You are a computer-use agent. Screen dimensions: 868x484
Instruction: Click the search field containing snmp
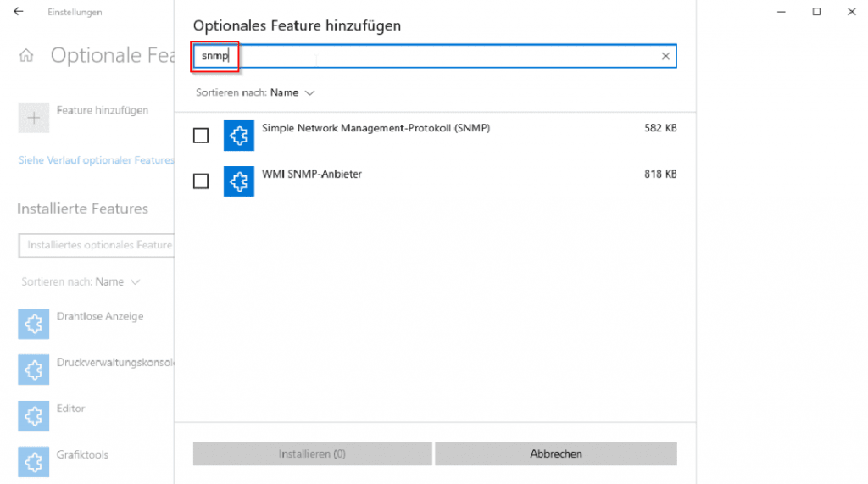[432, 57]
